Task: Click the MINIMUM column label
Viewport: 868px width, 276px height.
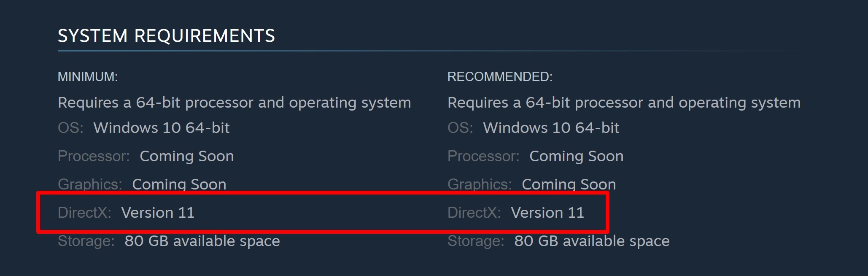Action: pos(88,77)
